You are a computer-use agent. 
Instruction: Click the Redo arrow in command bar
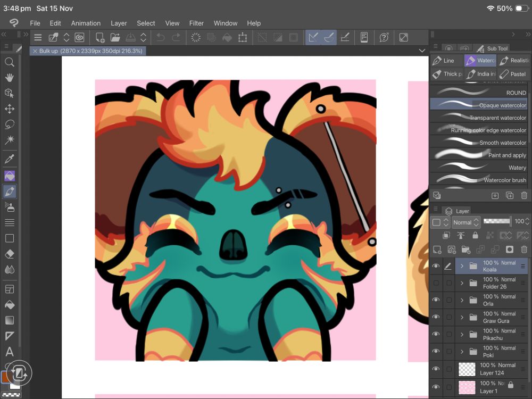[176, 37]
